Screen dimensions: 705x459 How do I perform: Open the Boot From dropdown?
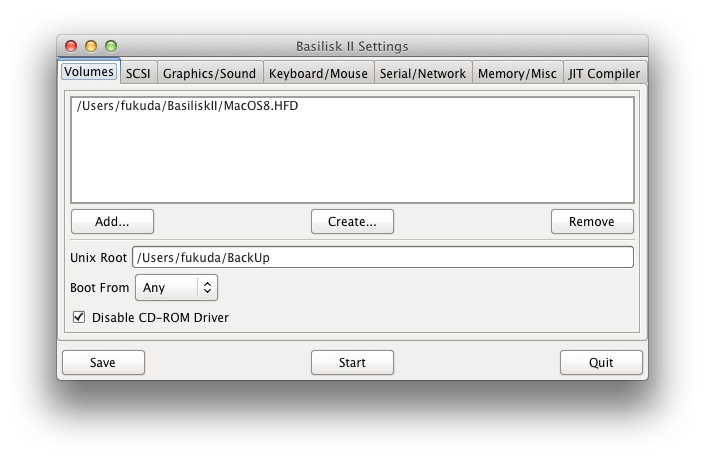[176, 287]
